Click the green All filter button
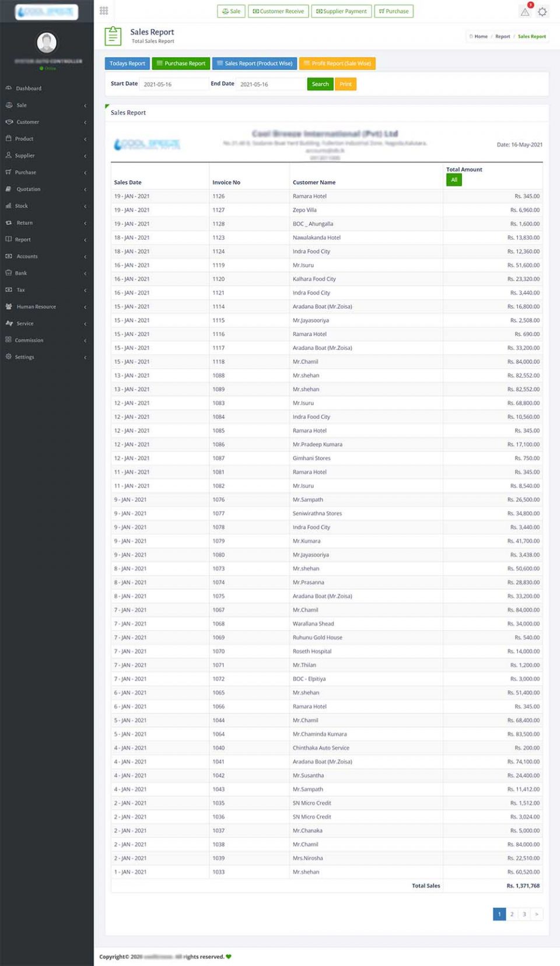Screen dimensions: 560x966 click(454, 180)
